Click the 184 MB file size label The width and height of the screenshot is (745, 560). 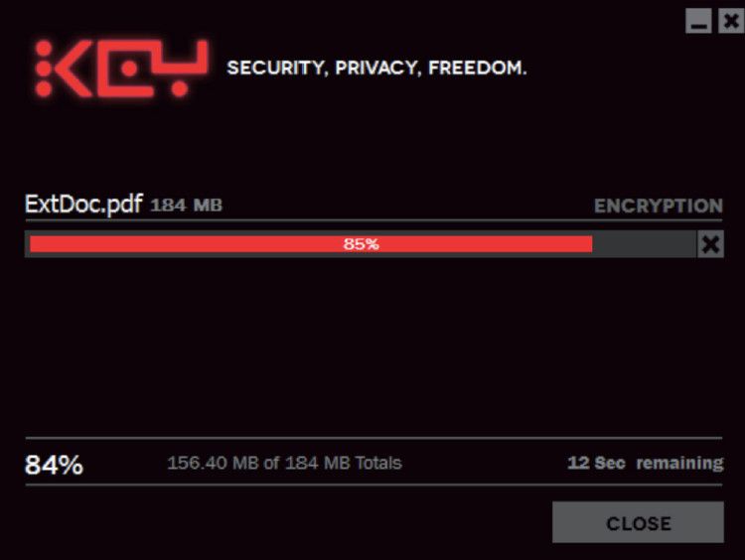click(x=187, y=207)
